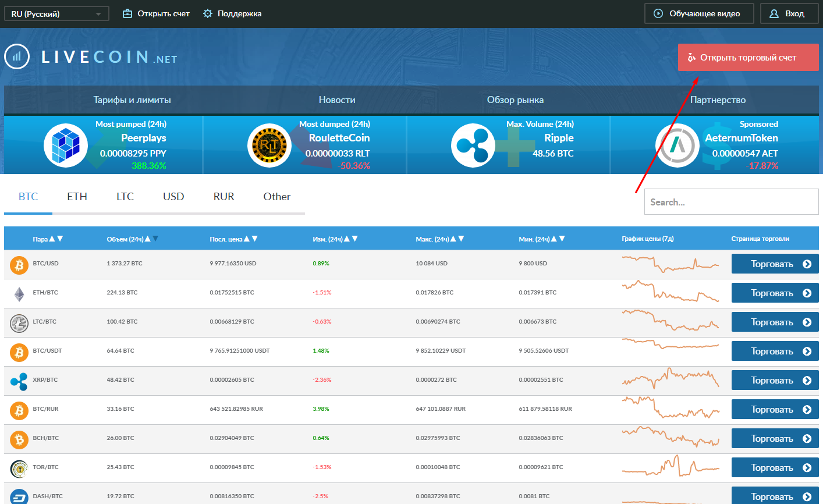Click the Litecoin icon in LTC/BTC row
The height and width of the screenshot is (504, 823).
pyautogui.click(x=19, y=323)
